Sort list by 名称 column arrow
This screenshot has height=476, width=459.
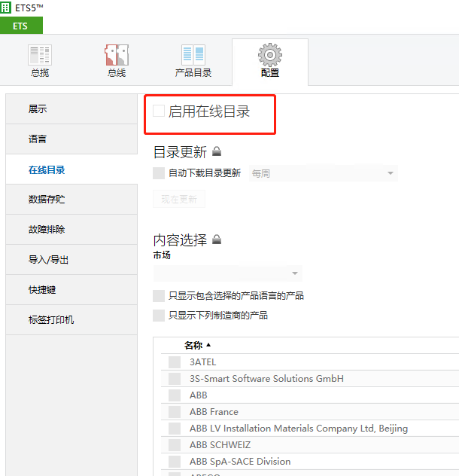coord(208,345)
